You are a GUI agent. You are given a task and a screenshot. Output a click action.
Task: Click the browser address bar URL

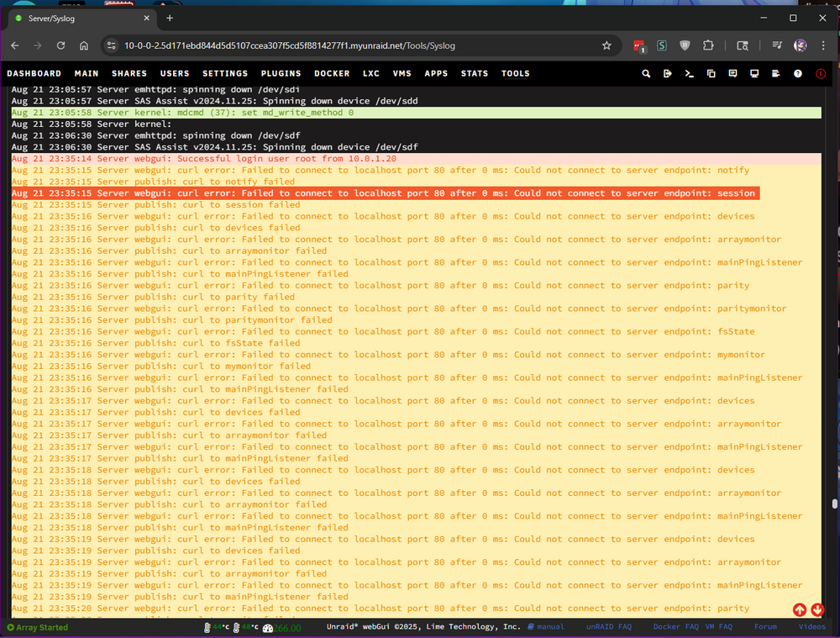click(289, 45)
